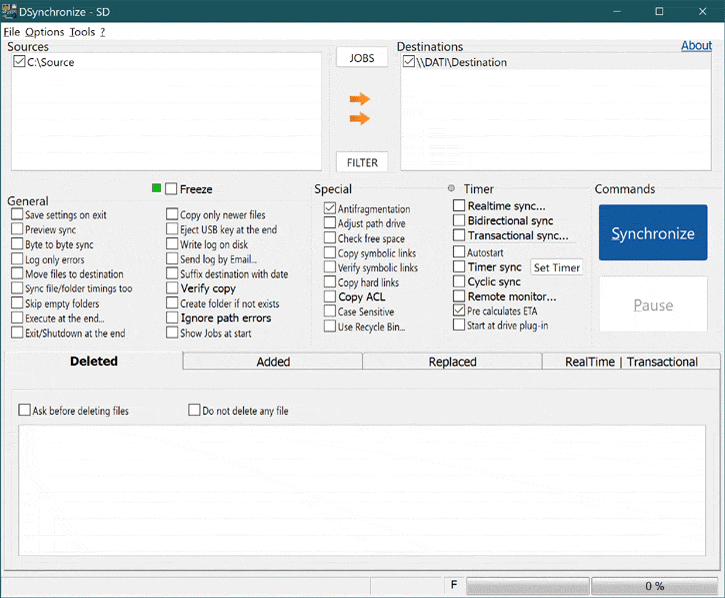Enable Move files to destination
Image resolution: width=725 pixels, height=598 pixels.
coord(17,273)
